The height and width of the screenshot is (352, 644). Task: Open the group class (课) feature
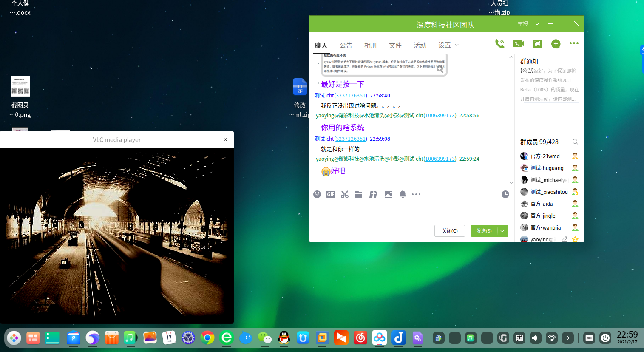537,43
